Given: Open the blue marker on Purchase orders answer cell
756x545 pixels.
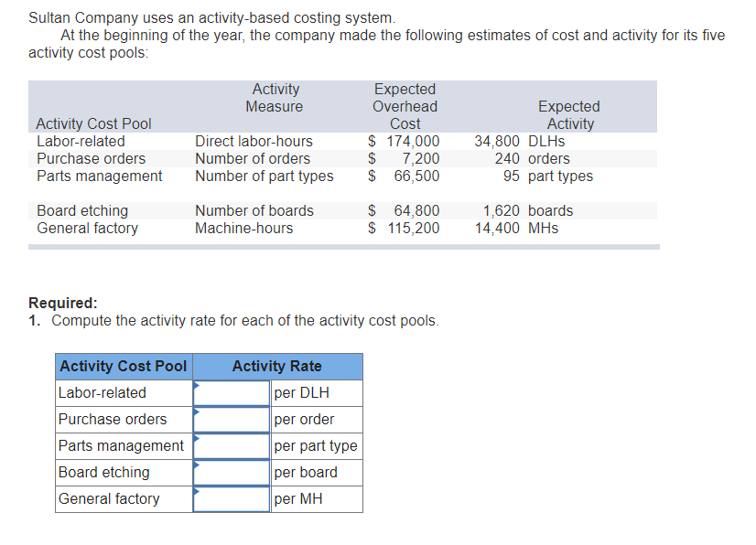Looking at the screenshot, I should [196, 411].
